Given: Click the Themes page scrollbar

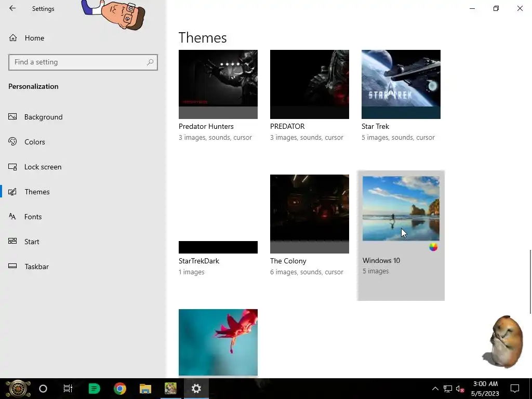Looking at the screenshot, I should tap(530, 282).
